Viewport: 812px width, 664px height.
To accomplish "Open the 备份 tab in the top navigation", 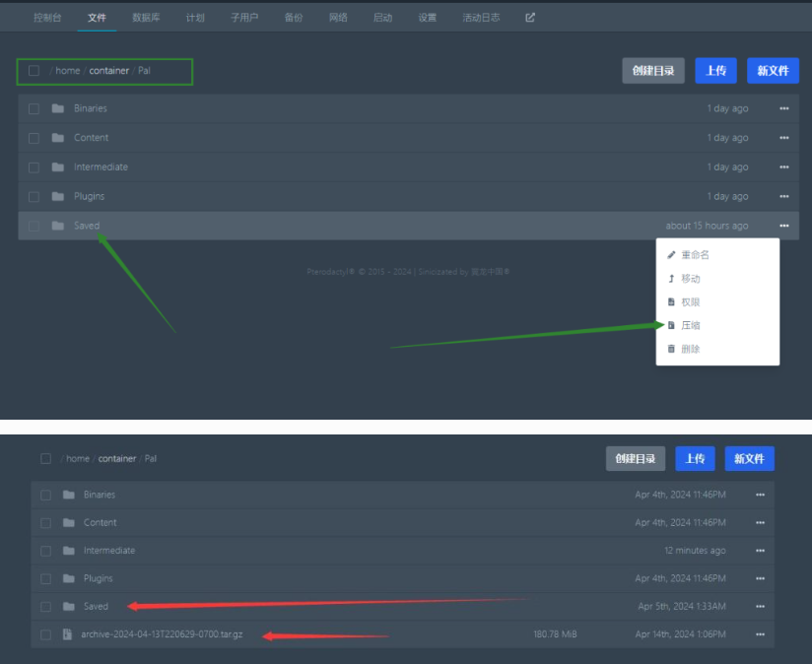I will [x=294, y=18].
